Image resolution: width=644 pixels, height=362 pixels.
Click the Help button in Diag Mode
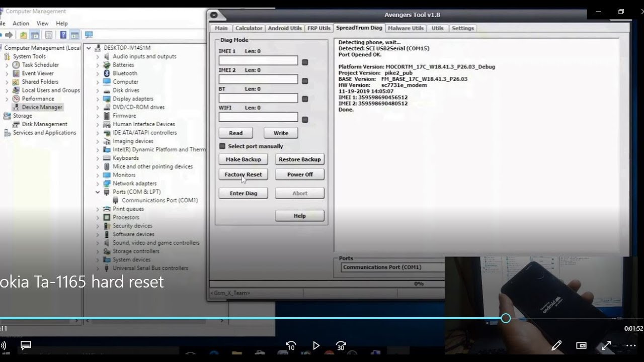[300, 216]
